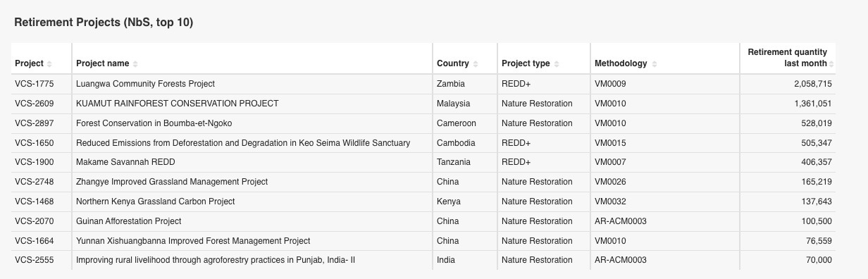Click the VM0007 methodology cell
Viewport: 868px width, 279px height.
click(610, 162)
